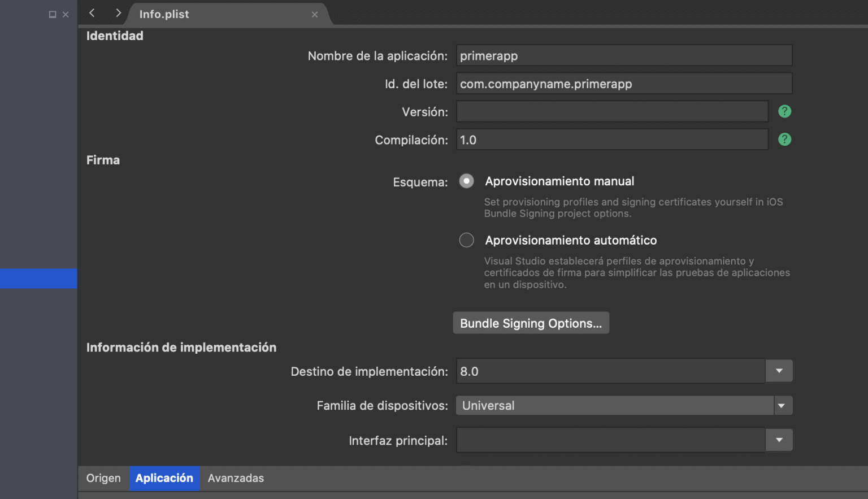The width and height of the screenshot is (868, 499).
Task: Click the help icon beside the Compilación field
Action: 784,140
